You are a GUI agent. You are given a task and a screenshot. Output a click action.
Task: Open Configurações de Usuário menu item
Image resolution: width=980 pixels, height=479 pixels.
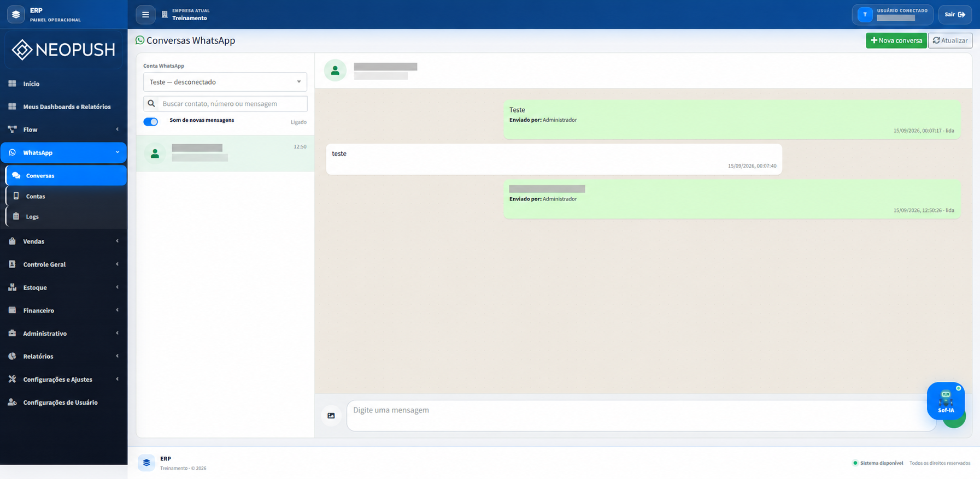(x=63, y=403)
